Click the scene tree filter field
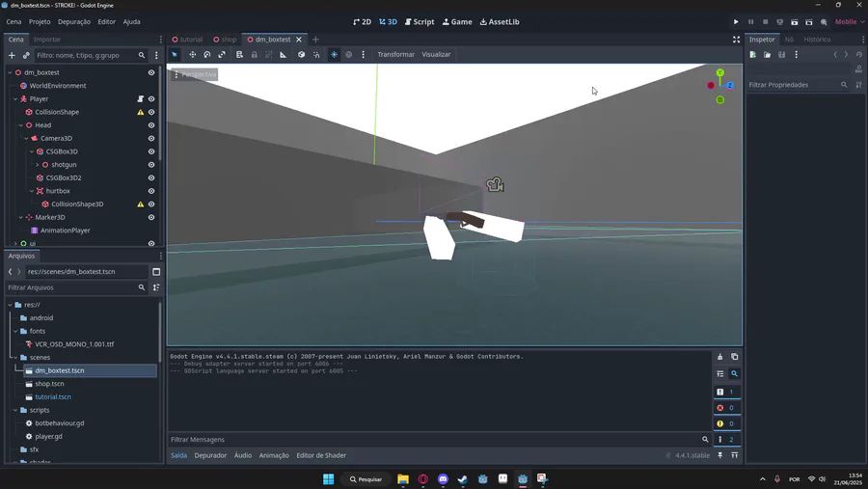 point(91,55)
